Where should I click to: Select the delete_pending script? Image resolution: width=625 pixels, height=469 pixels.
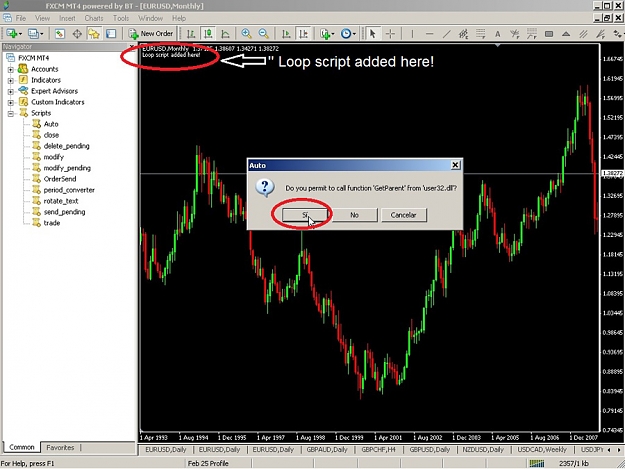[x=67, y=146]
